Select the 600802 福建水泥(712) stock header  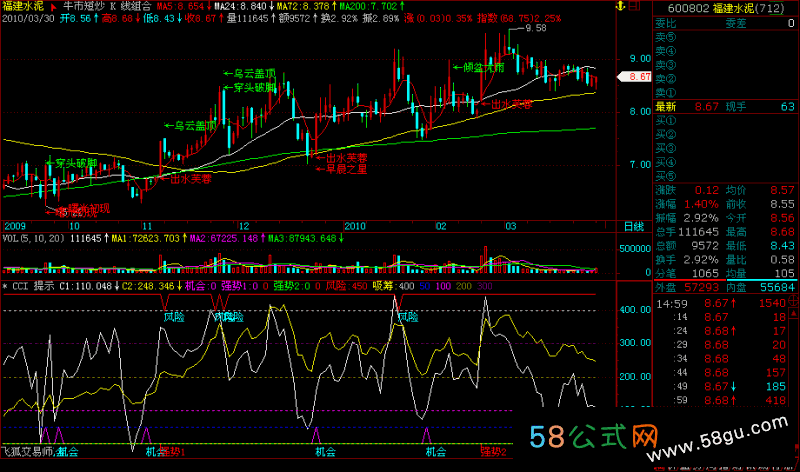[x=726, y=8]
